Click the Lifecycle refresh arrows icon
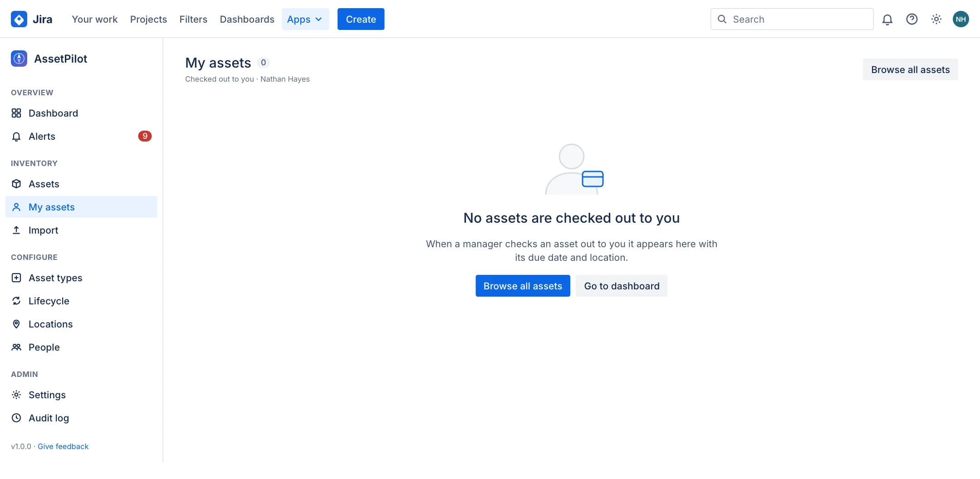The image size is (980, 479). 16,301
